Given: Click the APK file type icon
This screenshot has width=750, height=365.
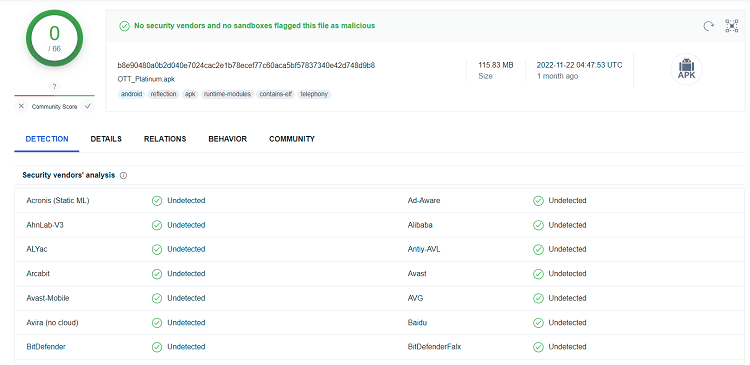Looking at the screenshot, I should (686, 69).
